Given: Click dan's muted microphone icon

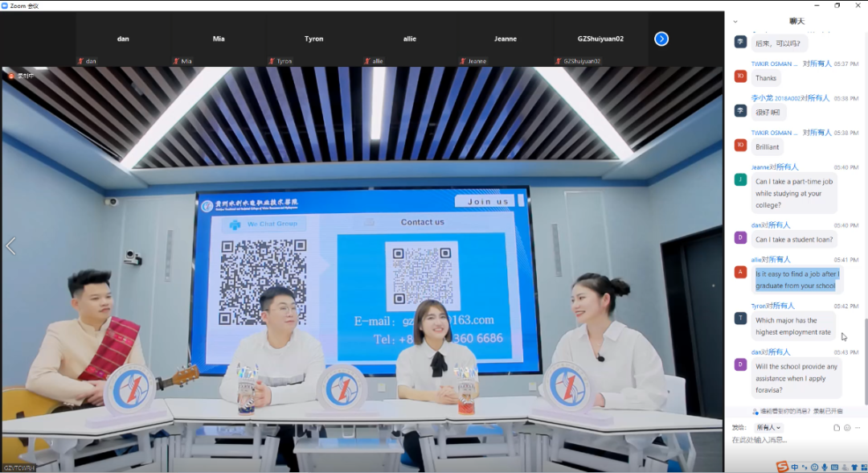Looking at the screenshot, I should coord(81,61).
